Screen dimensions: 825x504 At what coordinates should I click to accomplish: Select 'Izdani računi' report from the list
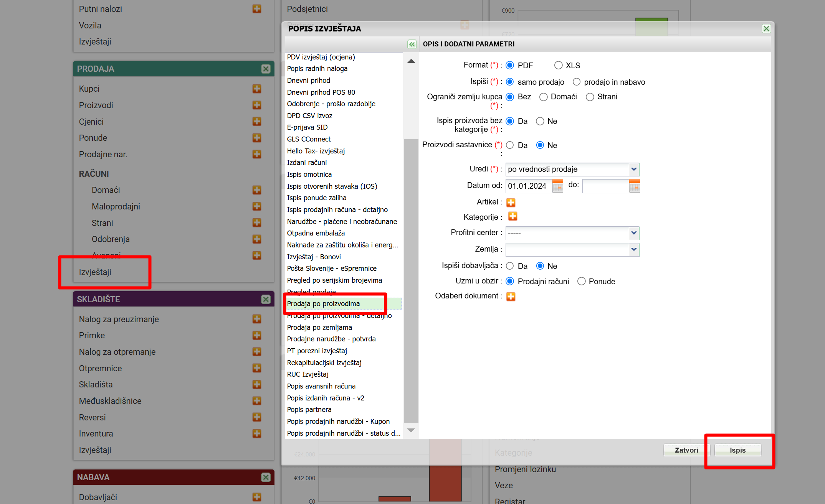(x=307, y=162)
